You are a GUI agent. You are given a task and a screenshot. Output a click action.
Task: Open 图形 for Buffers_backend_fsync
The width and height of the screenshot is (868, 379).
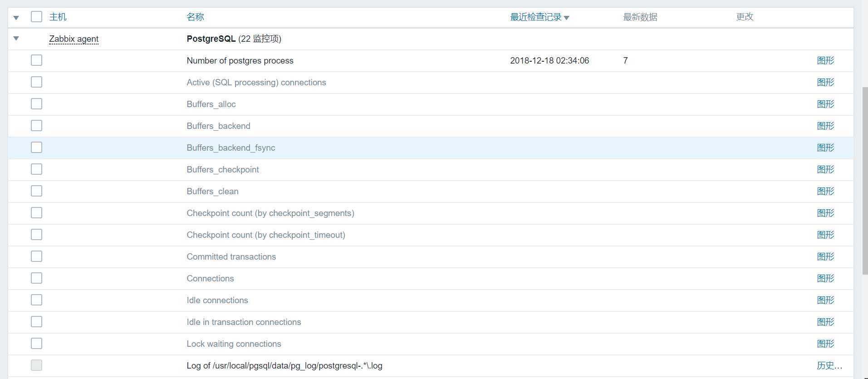point(825,148)
